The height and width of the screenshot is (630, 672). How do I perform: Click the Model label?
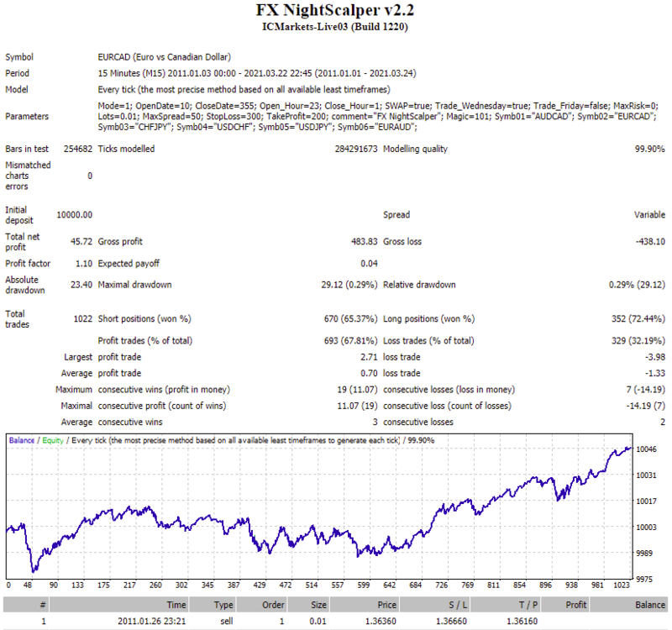pos(17,90)
